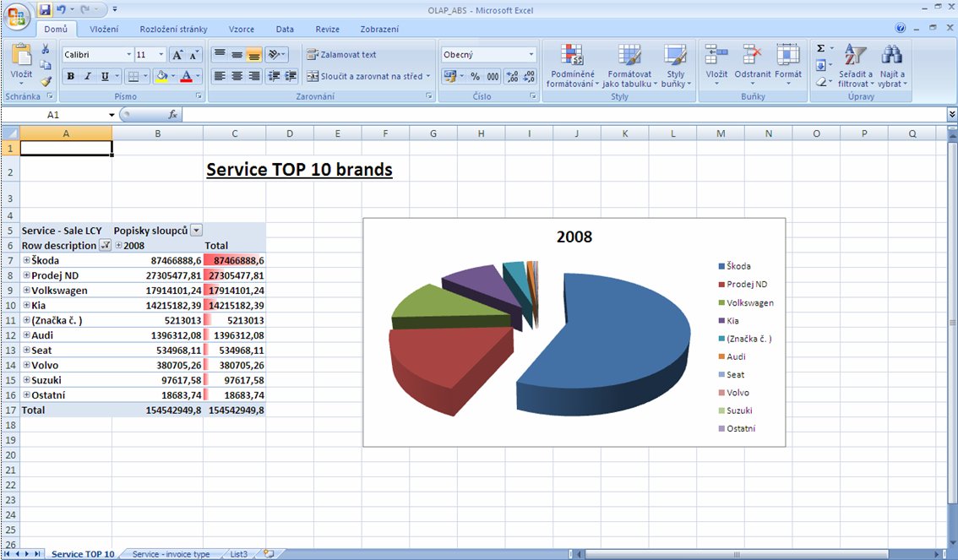958x560 pixels.
Task: Activate the Format Painter brush
Action: tap(46, 80)
